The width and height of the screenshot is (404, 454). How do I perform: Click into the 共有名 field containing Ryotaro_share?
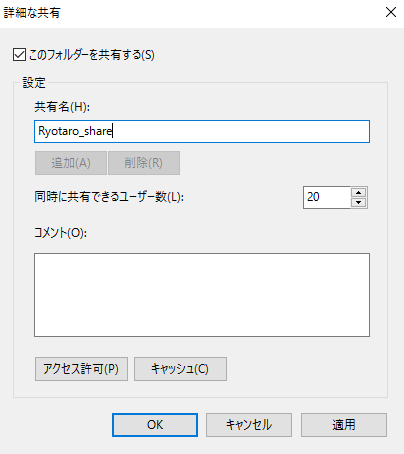[x=202, y=131]
